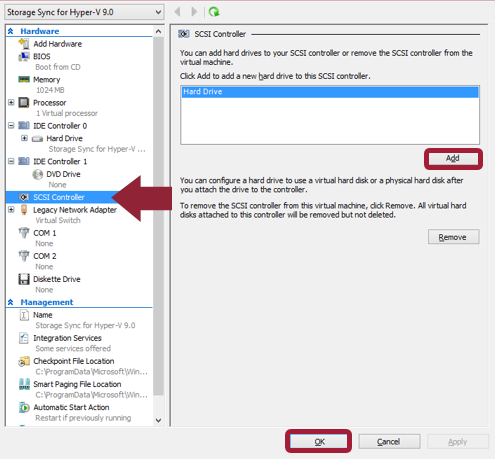The image size is (495, 459).
Task: Expand the Processor tree node
Action: pyautogui.click(x=11, y=102)
